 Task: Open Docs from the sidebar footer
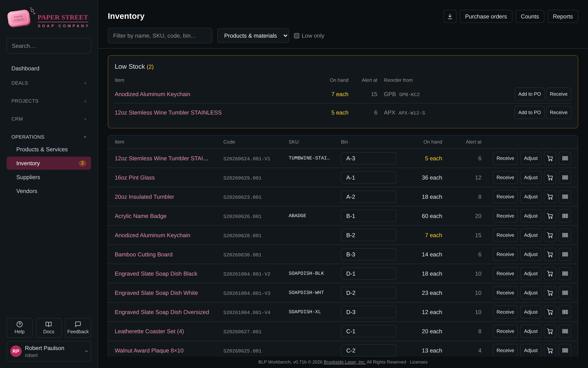coord(49,328)
